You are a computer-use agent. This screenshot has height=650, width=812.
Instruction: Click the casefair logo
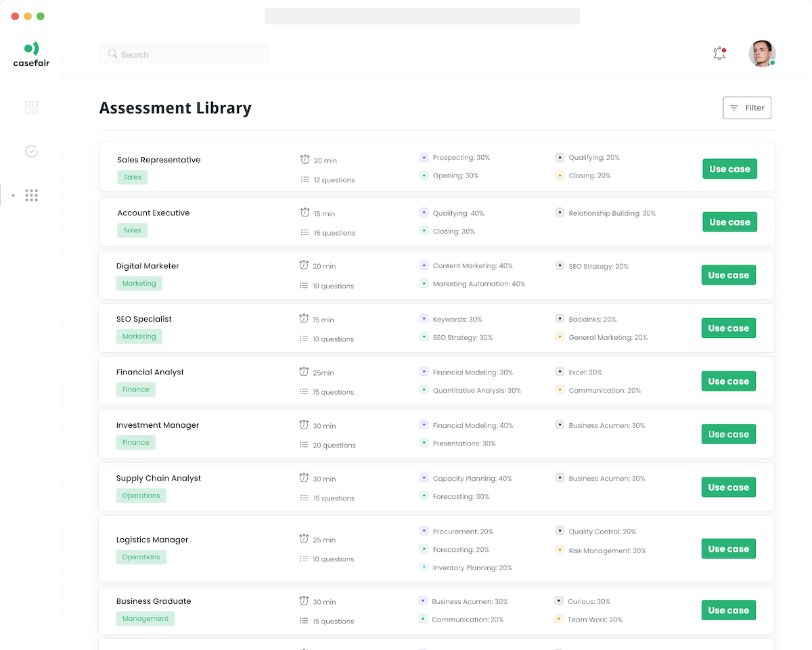[31, 53]
